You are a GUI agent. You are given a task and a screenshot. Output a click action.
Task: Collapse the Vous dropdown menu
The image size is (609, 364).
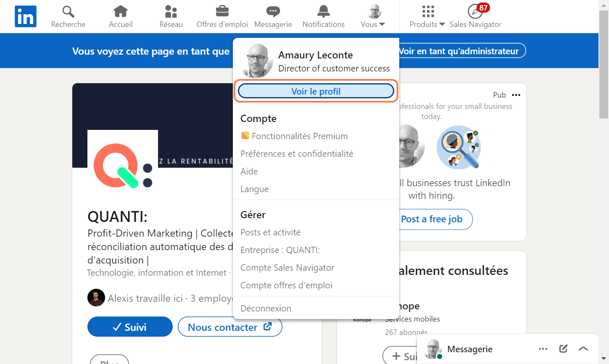373,24
